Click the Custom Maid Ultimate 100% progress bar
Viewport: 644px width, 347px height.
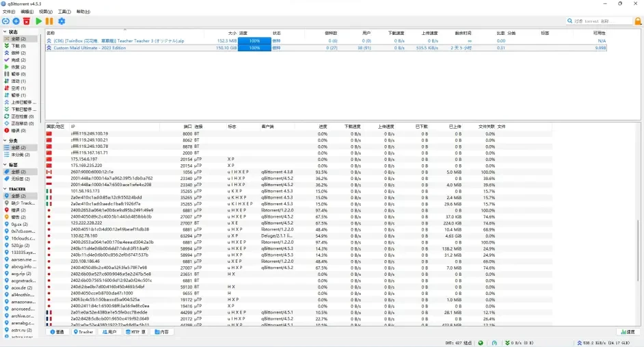tap(254, 48)
